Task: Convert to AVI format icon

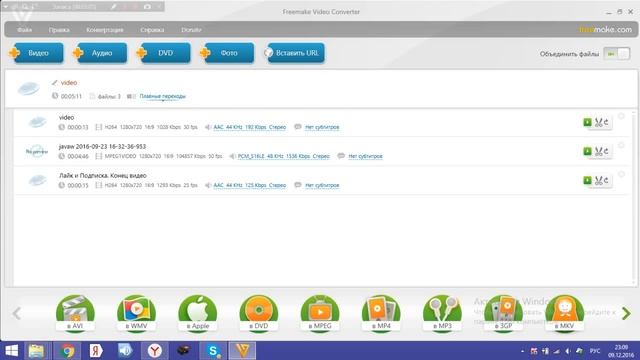Action: coord(75,313)
